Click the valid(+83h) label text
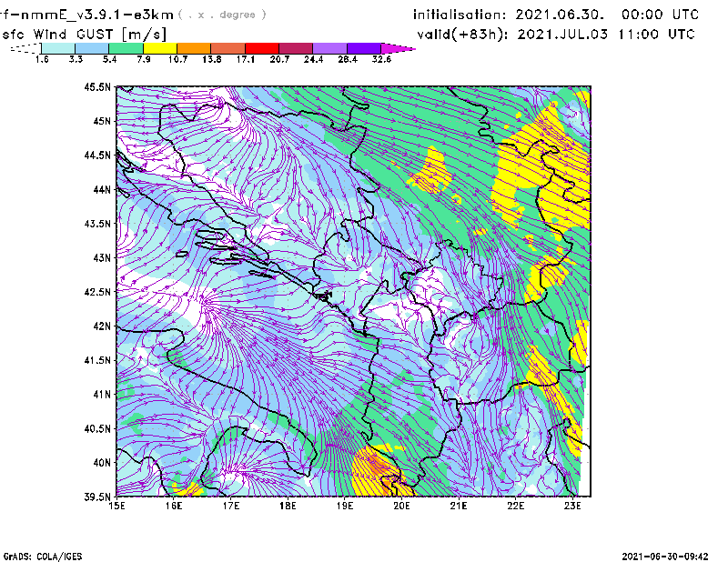728x562 pixels. click(x=462, y=35)
